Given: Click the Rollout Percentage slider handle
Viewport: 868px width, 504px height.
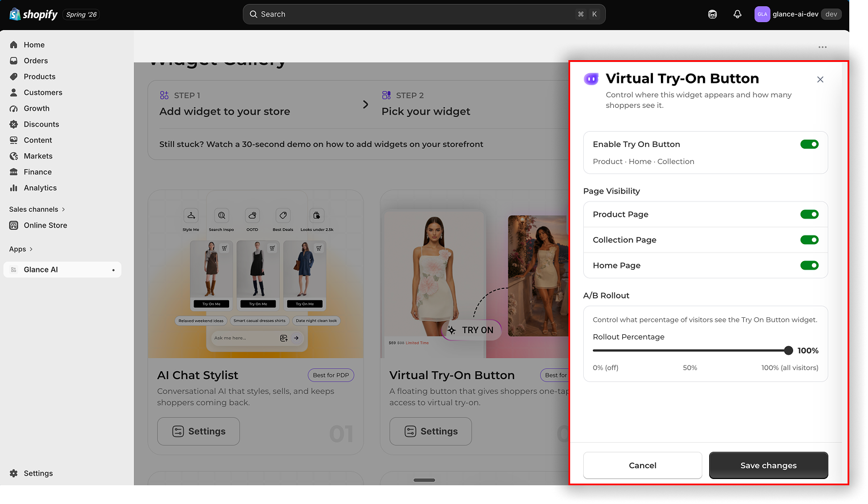Looking at the screenshot, I should pos(789,351).
